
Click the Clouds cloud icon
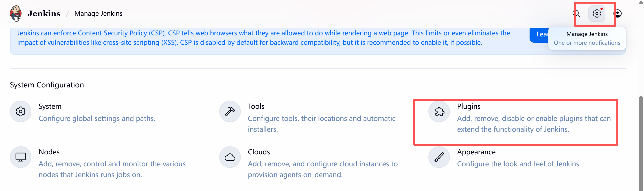230,157
